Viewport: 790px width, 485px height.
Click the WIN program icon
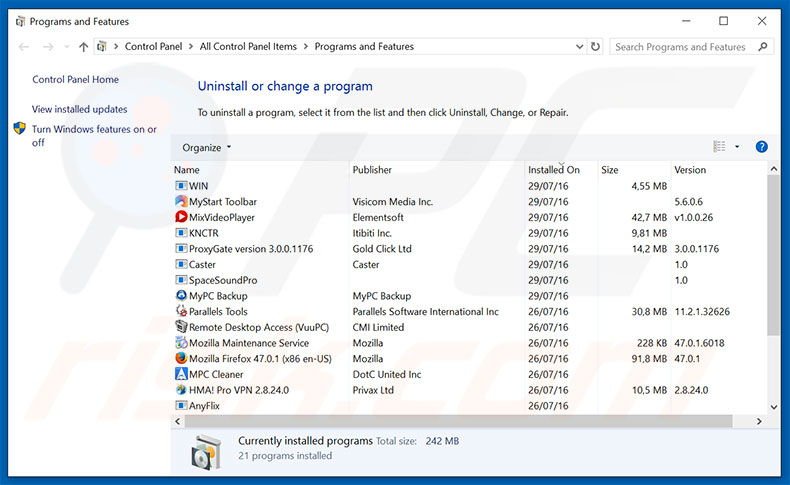tap(181, 186)
